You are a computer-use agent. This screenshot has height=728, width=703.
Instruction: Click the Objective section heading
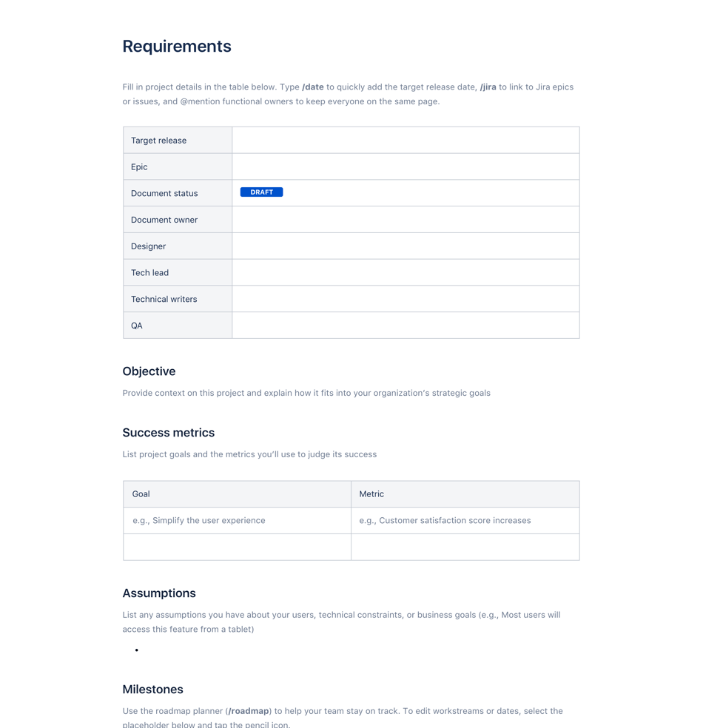149,371
